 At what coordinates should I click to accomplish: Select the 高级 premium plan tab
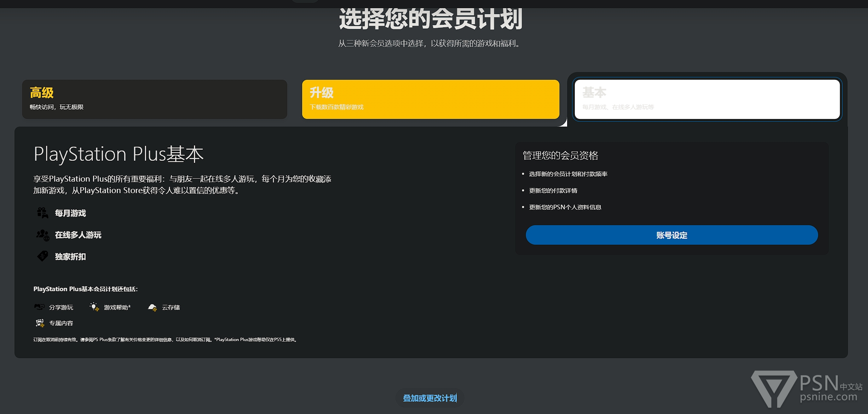(x=155, y=99)
